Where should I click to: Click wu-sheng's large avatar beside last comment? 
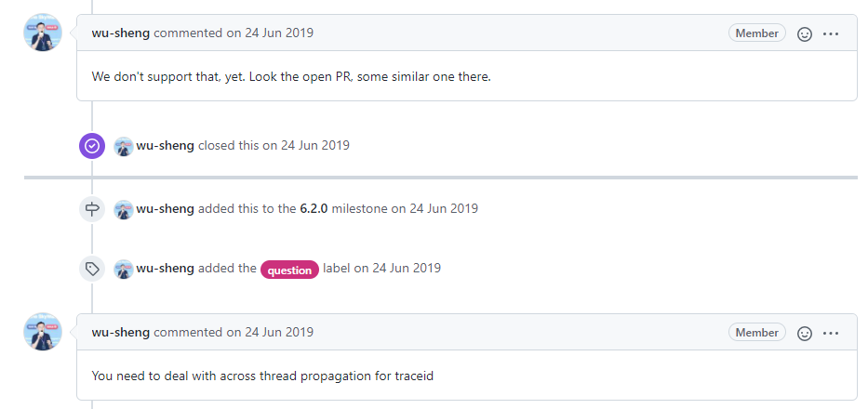[42, 332]
